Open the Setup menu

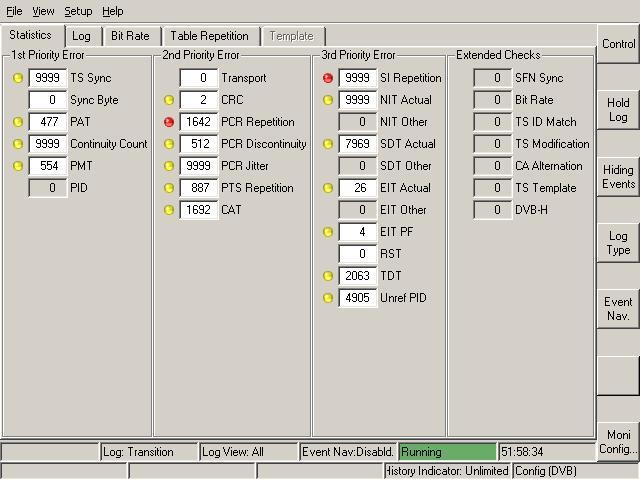click(x=78, y=11)
